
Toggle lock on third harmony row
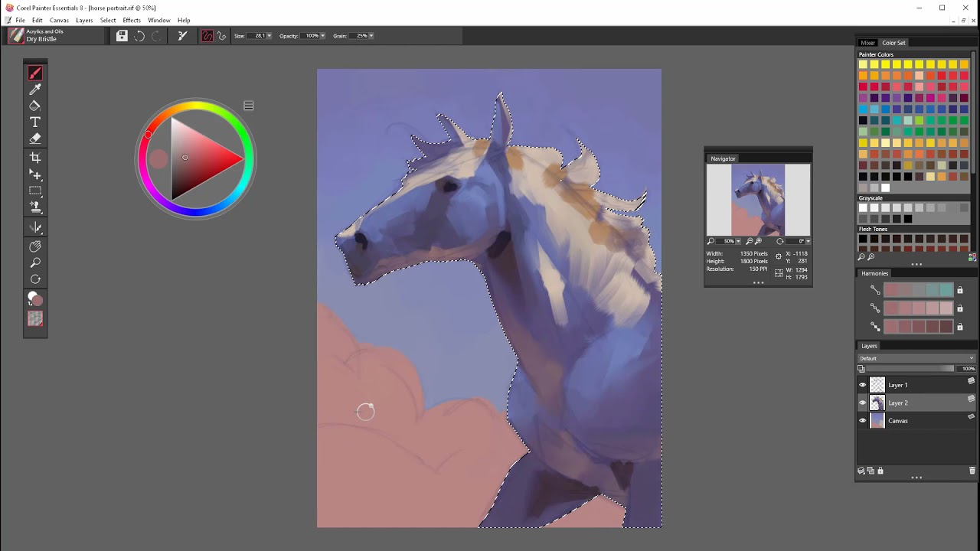[960, 327]
